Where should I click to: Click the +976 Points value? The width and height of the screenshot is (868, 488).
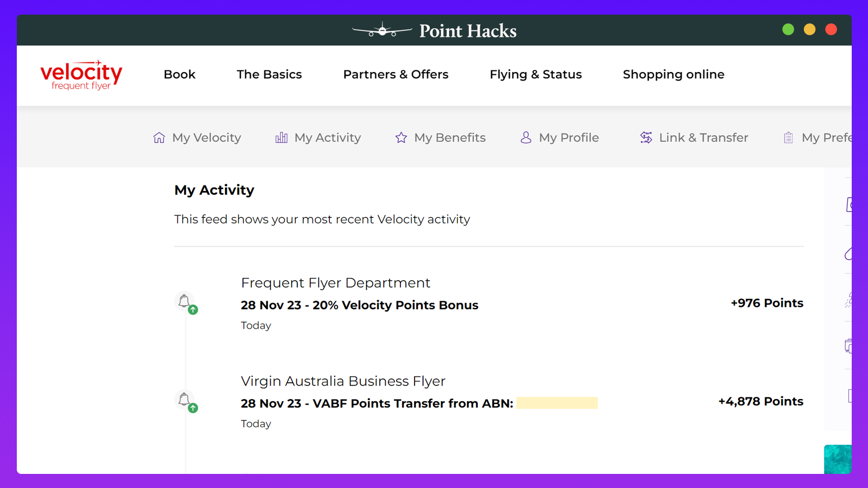pyautogui.click(x=767, y=303)
